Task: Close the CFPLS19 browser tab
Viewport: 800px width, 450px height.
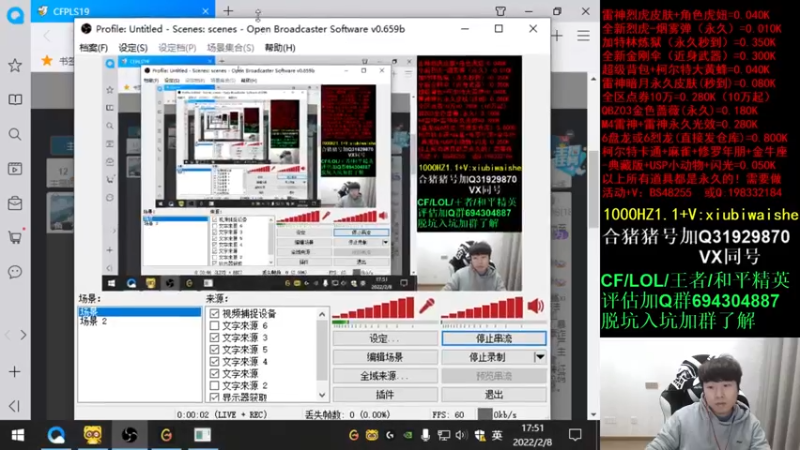Action: [x=205, y=11]
